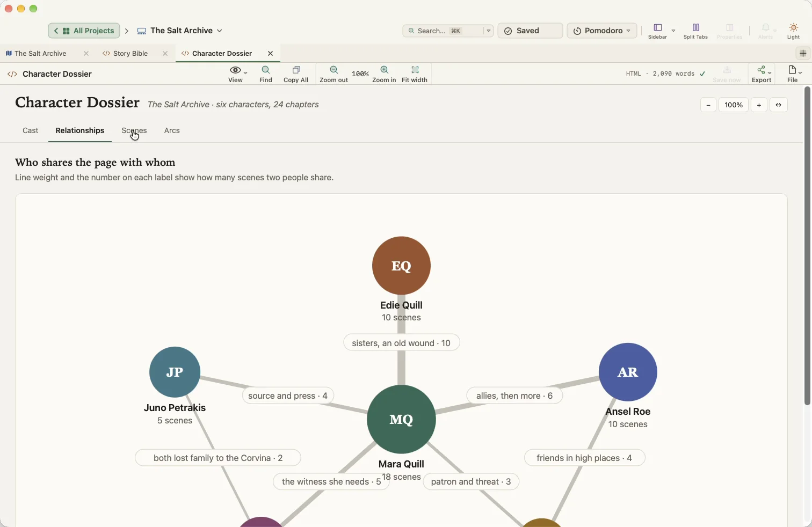Click the Saved status button
This screenshot has width=812, height=527.
coord(530,31)
